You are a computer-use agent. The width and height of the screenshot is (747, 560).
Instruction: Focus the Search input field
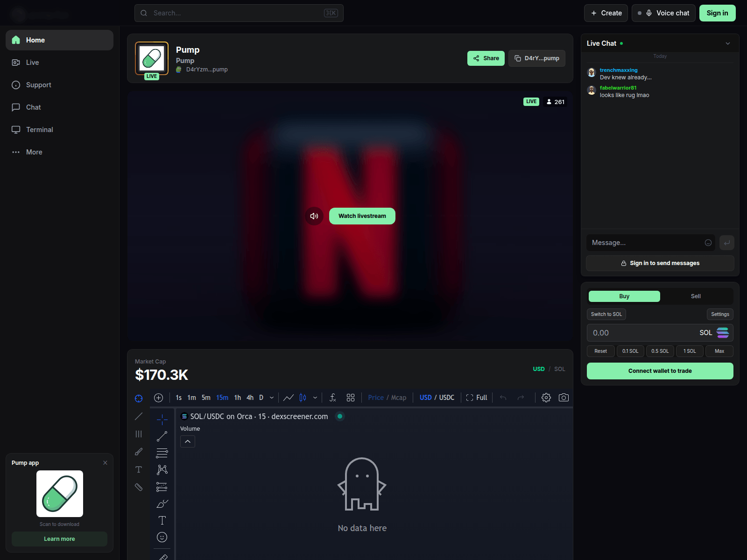[239, 13]
